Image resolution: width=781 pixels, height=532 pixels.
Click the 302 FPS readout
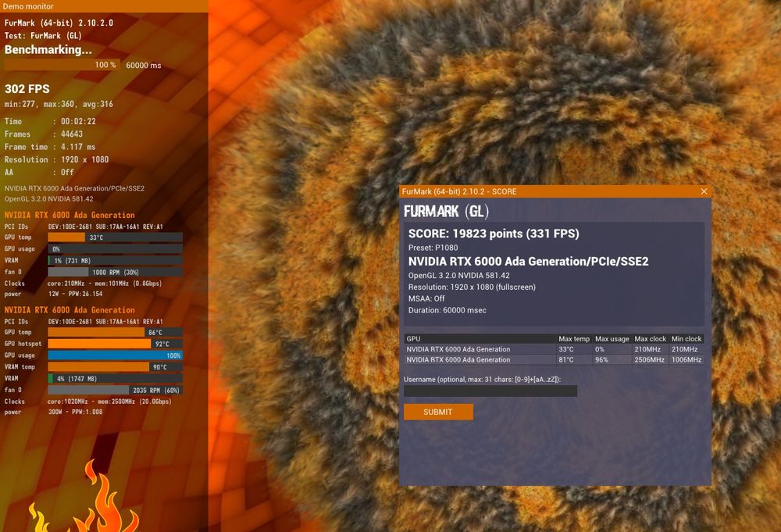(x=27, y=89)
